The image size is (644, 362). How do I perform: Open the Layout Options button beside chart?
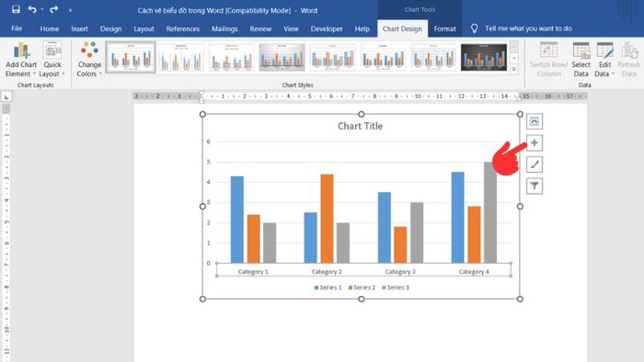click(535, 121)
